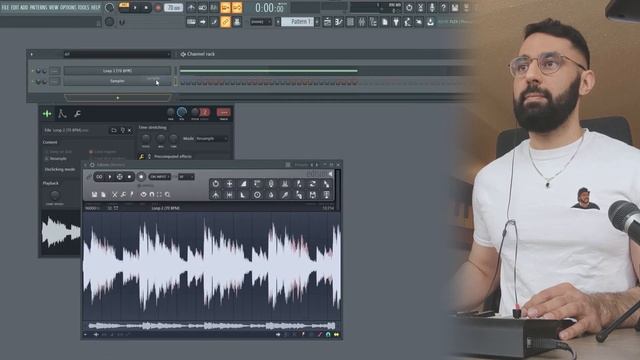Click Edison's brush tool icon in the right grid
Image resolution: width=640 pixels, height=360 pixels.
(x=285, y=195)
